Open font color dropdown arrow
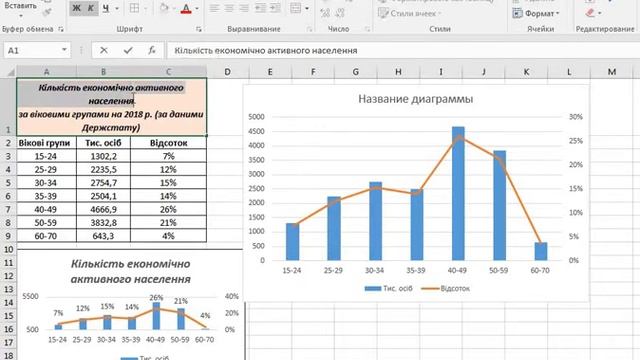The image size is (640, 360). tap(197, 9)
